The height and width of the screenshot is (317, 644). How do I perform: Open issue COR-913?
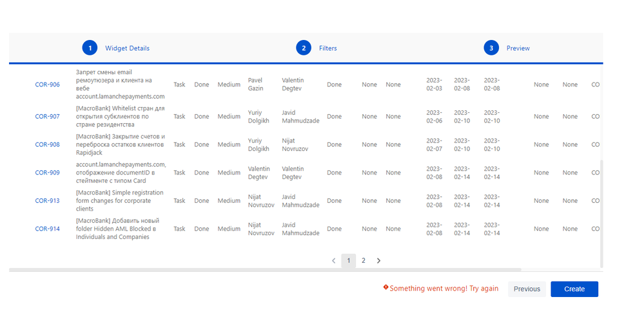47,201
